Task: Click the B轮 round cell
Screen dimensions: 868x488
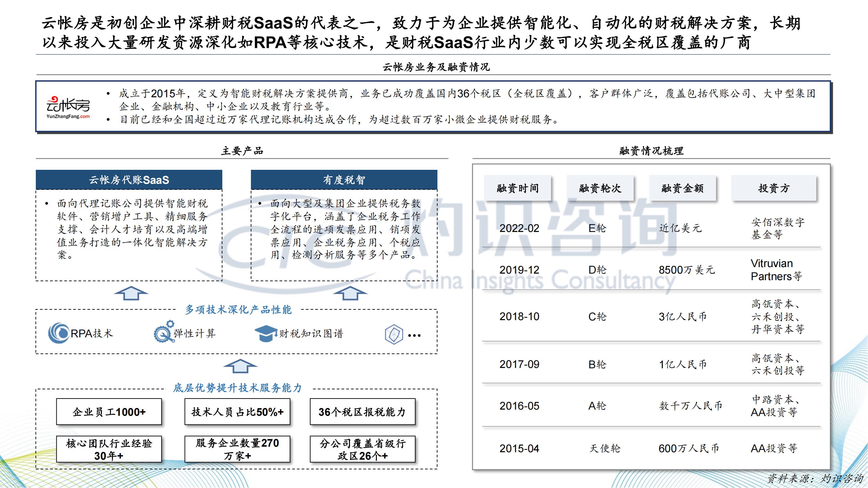Action: point(597,364)
